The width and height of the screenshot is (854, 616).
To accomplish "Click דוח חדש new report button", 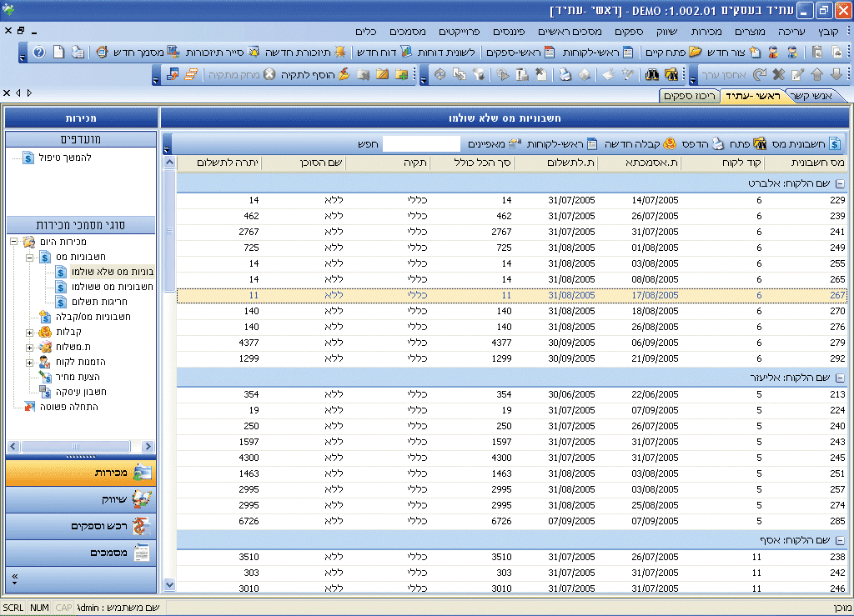I will pos(384,53).
